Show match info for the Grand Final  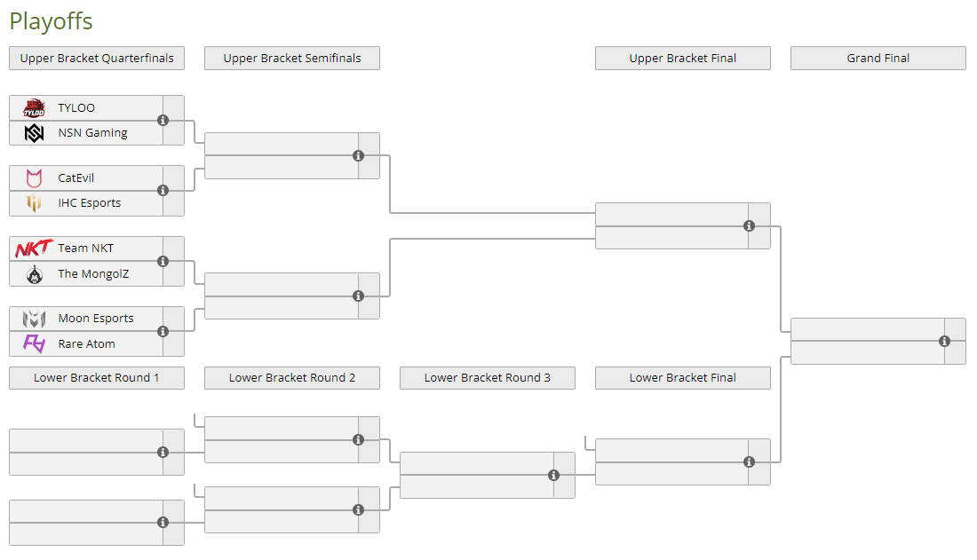click(945, 341)
